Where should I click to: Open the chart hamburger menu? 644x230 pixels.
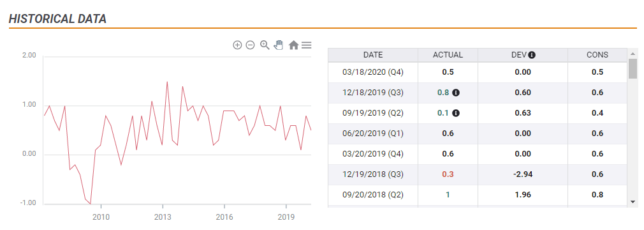point(307,45)
